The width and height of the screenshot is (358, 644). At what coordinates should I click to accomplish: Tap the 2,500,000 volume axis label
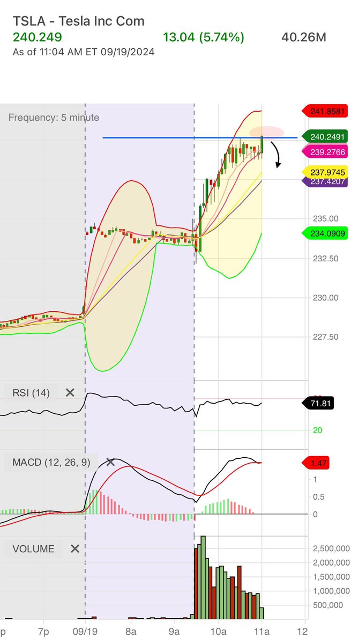pos(331,548)
